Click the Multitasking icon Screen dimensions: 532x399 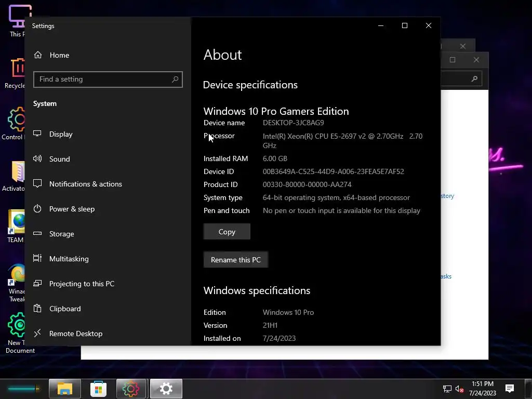(37, 258)
